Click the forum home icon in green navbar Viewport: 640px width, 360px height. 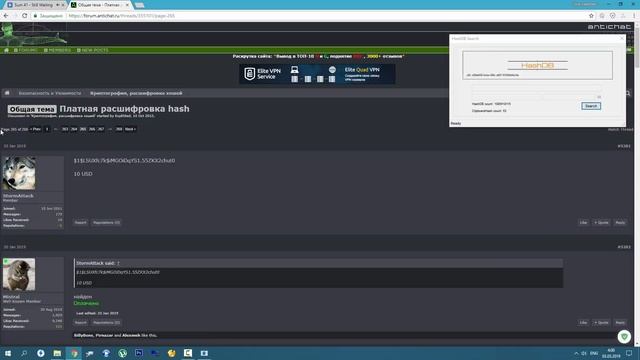tap(6, 50)
